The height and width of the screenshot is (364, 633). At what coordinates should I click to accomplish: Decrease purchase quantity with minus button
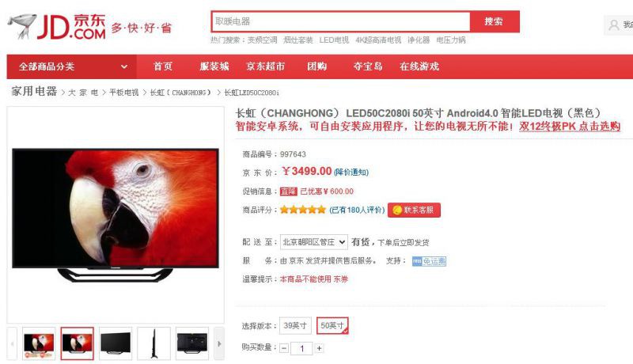[x=284, y=348]
